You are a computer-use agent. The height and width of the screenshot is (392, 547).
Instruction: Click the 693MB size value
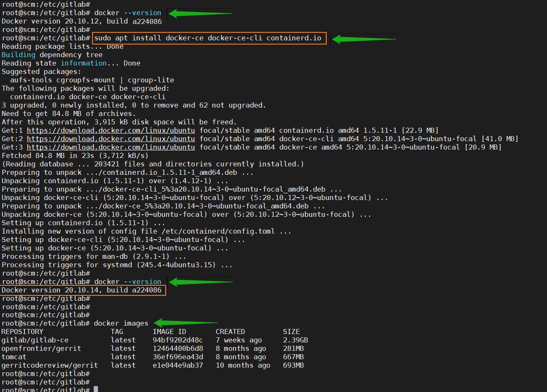pyautogui.click(x=293, y=365)
